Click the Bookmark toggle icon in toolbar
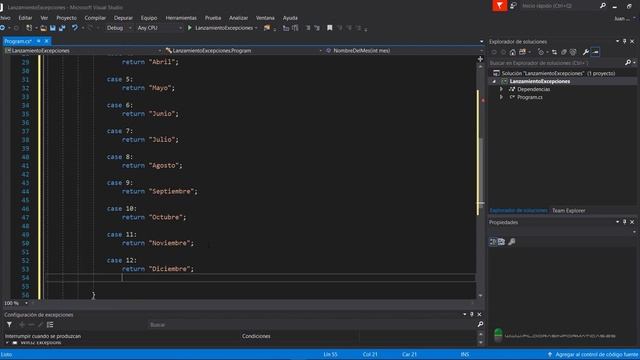Image resolution: width=640 pixels, height=360 pixels. 329,28
